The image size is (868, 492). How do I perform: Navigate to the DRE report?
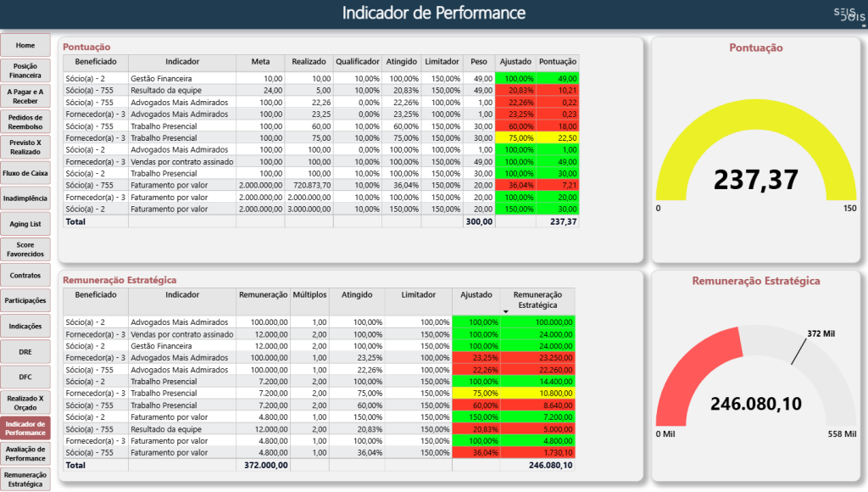pyautogui.click(x=25, y=352)
